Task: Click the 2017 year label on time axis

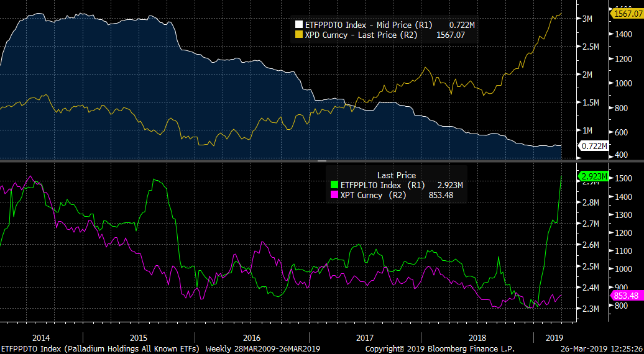Action: (364, 338)
